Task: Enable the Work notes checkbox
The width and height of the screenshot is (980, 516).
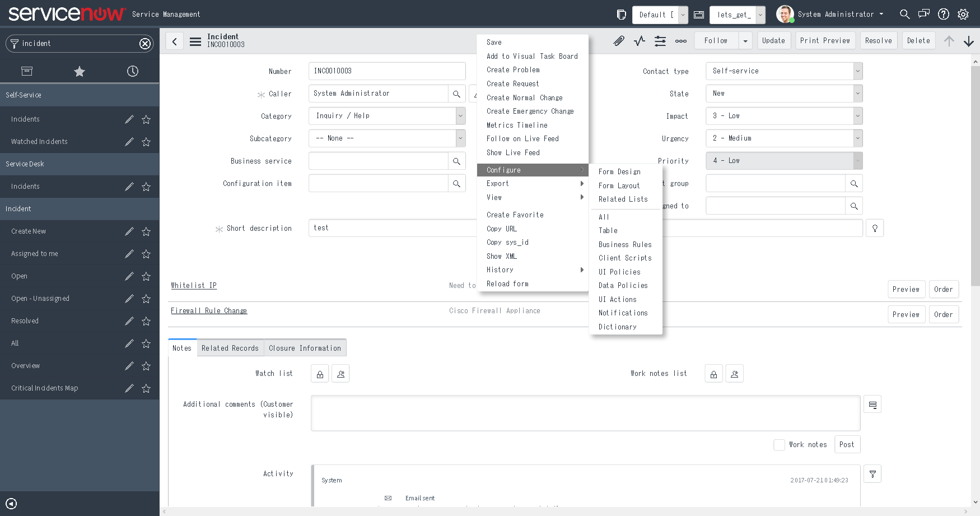Action: pyautogui.click(x=779, y=444)
